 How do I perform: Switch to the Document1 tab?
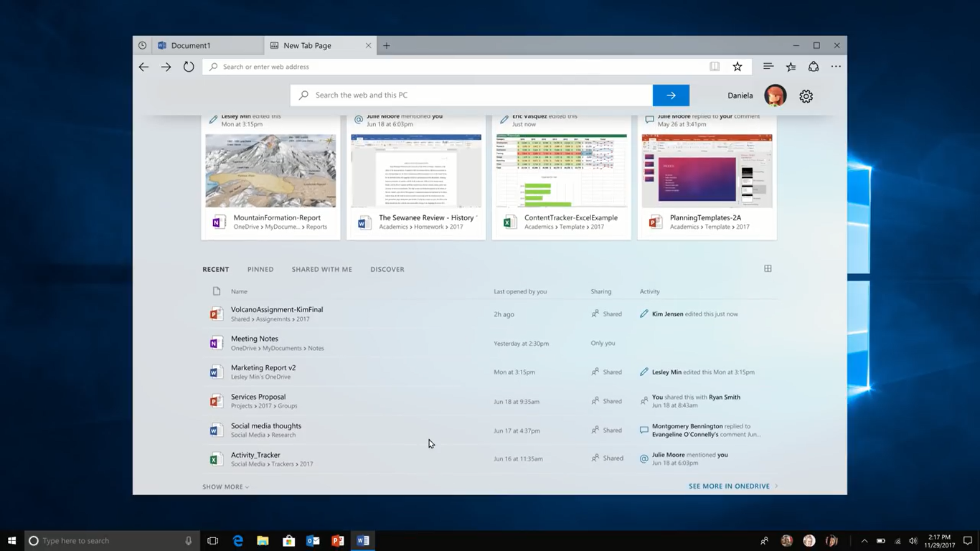(192, 45)
